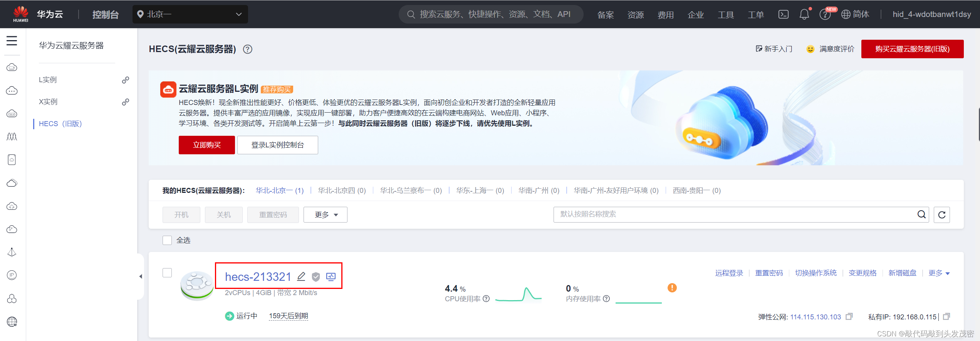Image resolution: width=980 pixels, height=341 pixels.
Task: Open 新手入门 guide
Action: click(x=774, y=49)
